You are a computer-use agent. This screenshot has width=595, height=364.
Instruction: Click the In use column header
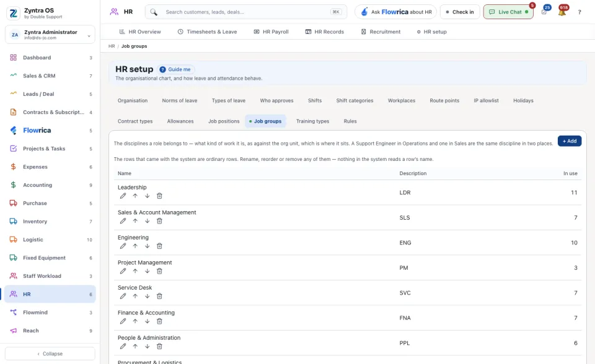[570, 173]
